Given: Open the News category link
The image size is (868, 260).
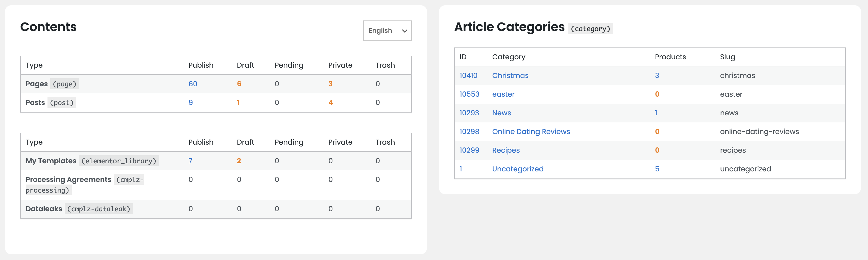Looking at the screenshot, I should [501, 113].
